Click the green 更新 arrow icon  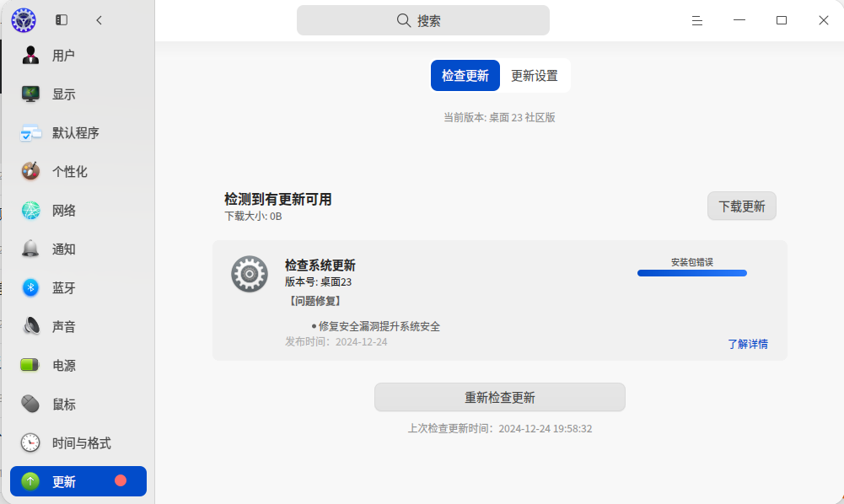30,481
